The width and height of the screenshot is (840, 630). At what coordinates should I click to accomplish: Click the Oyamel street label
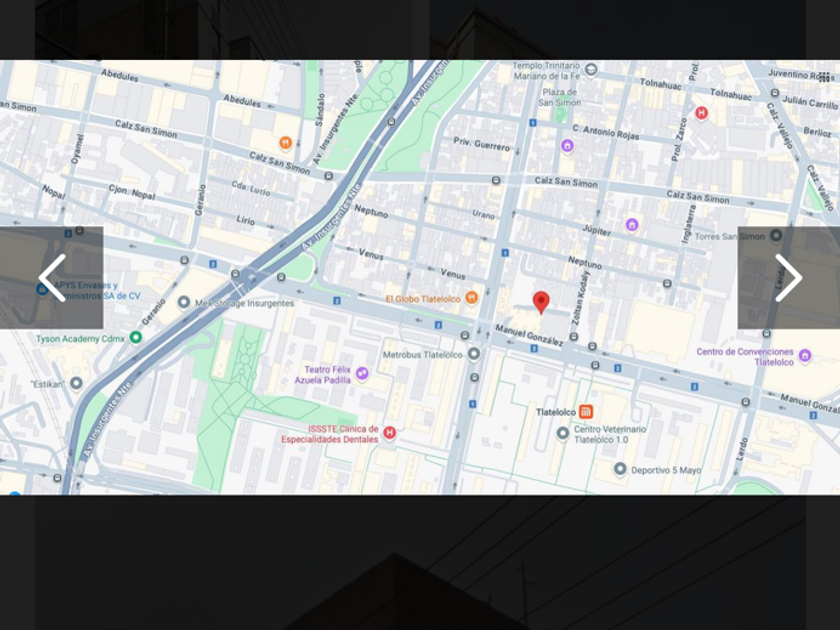[79, 149]
